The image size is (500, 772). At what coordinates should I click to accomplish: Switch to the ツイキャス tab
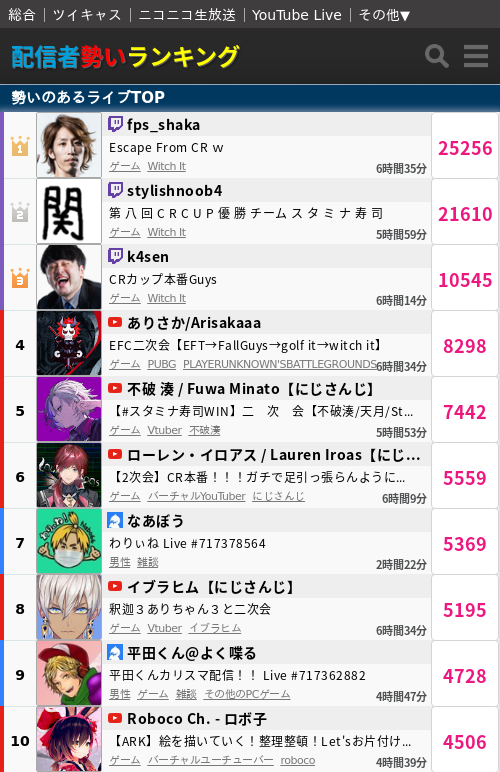87,15
